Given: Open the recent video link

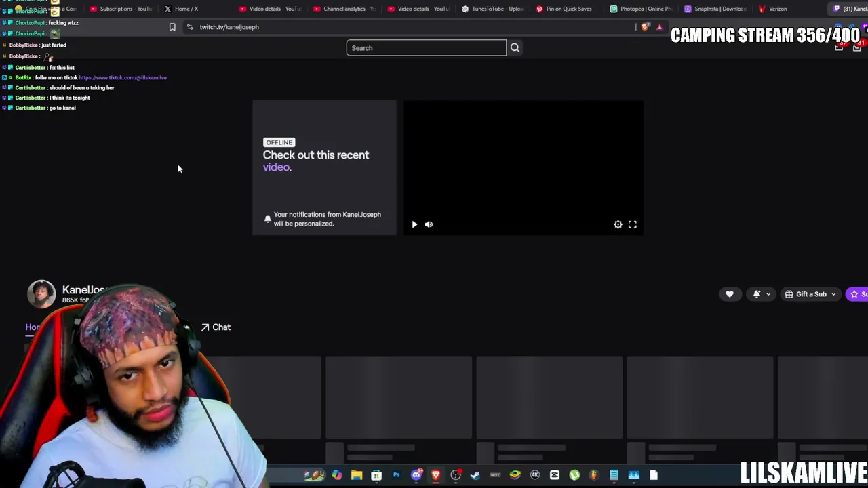Looking at the screenshot, I should [276, 167].
